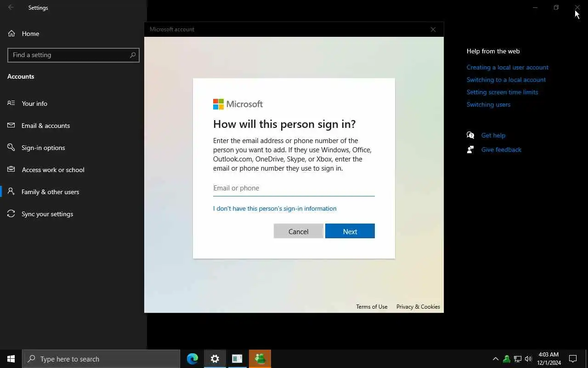The width and height of the screenshot is (588, 368).
Task: Click the magnifier icon in settings search
Action: [x=133, y=55]
